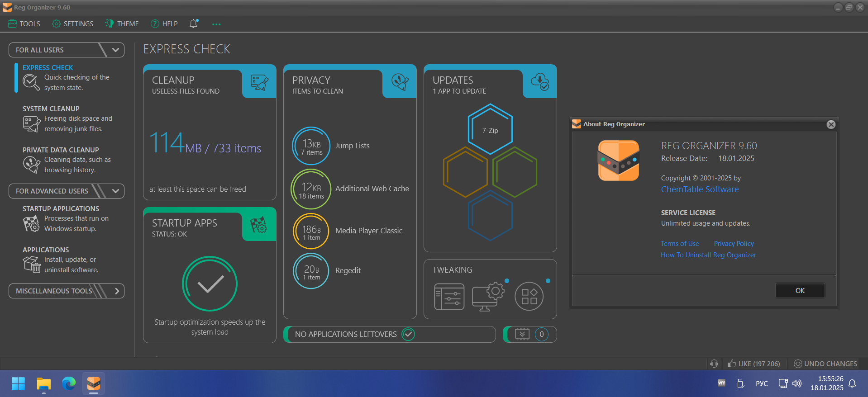
Task: Open Private Data Cleanup from sidebar
Action: pyautogui.click(x=68, y=160)
